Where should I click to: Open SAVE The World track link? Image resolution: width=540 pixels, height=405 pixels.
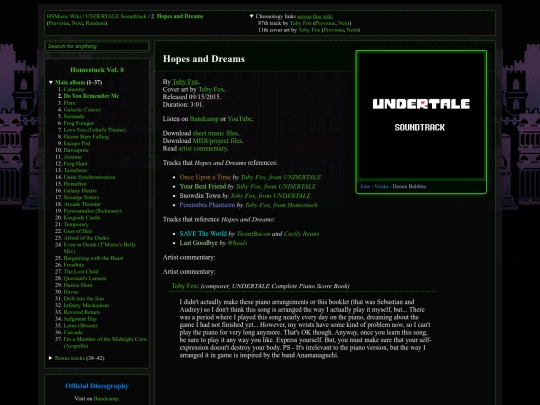[x=203, y=234]
